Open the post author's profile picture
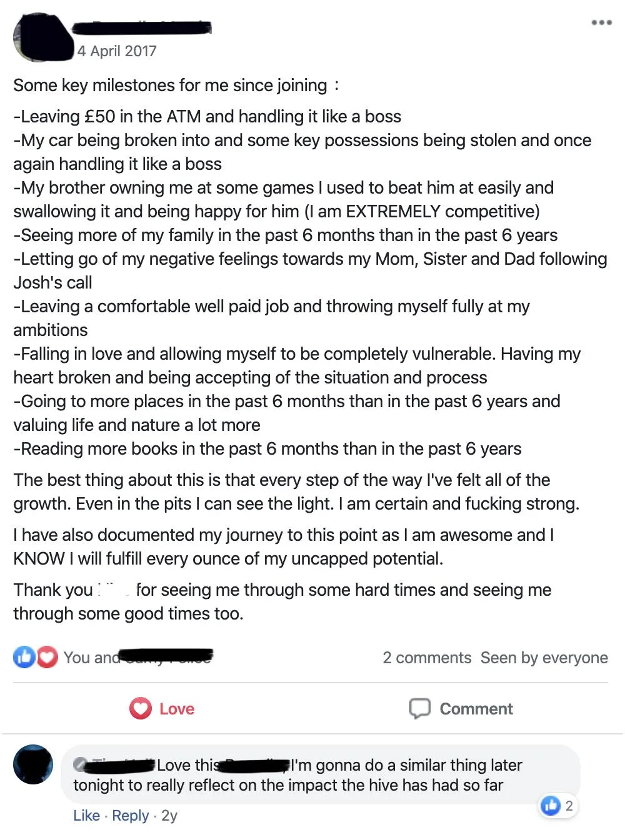625x840 pixels. [x=42, y=37]
